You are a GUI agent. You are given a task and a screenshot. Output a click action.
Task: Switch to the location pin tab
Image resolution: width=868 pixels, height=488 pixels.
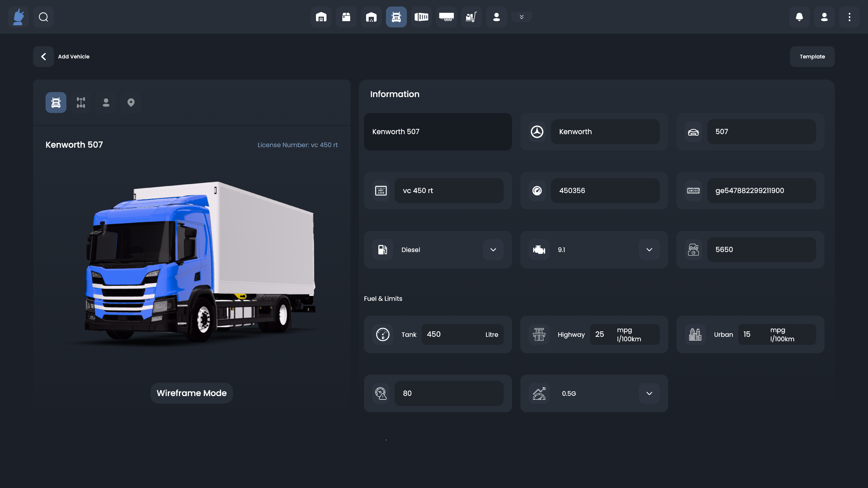(131, 102)
